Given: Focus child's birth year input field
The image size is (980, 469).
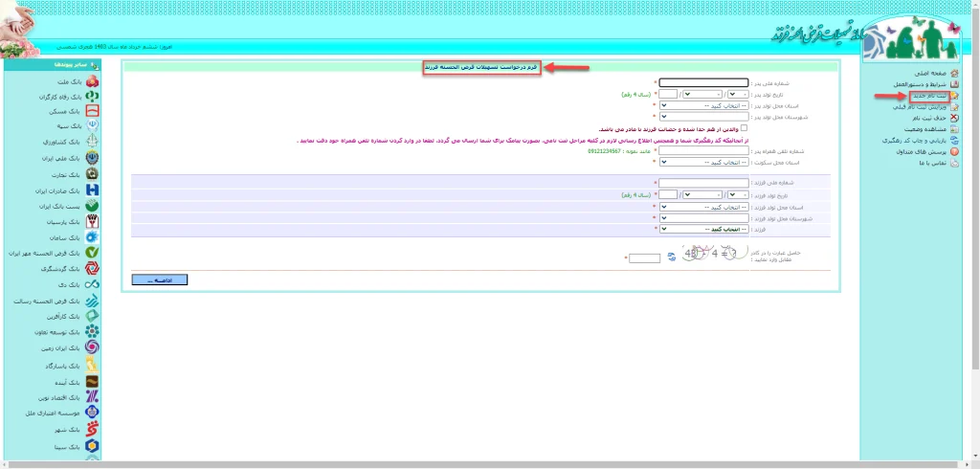Looking at the screenshot, I should 668,194.
